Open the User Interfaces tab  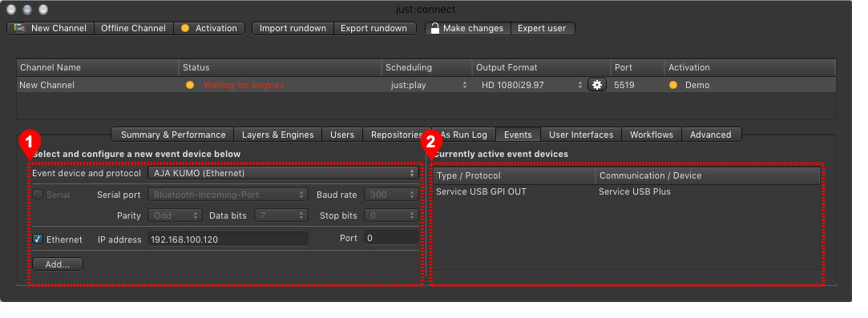point(581,135)
